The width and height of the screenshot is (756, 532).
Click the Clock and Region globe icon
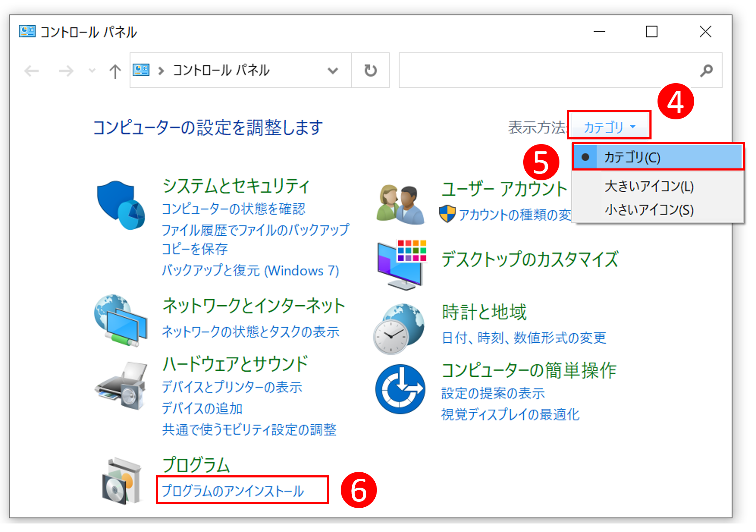coord(399,328)
